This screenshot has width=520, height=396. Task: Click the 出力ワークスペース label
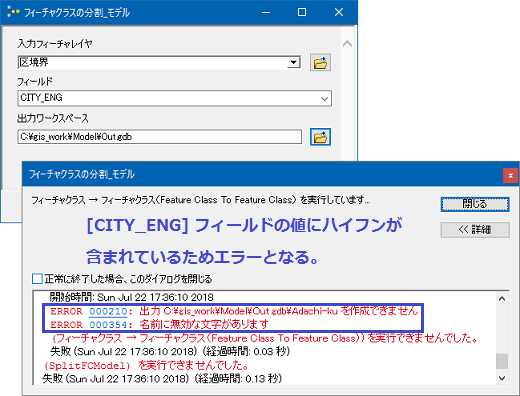pos(53,118)
